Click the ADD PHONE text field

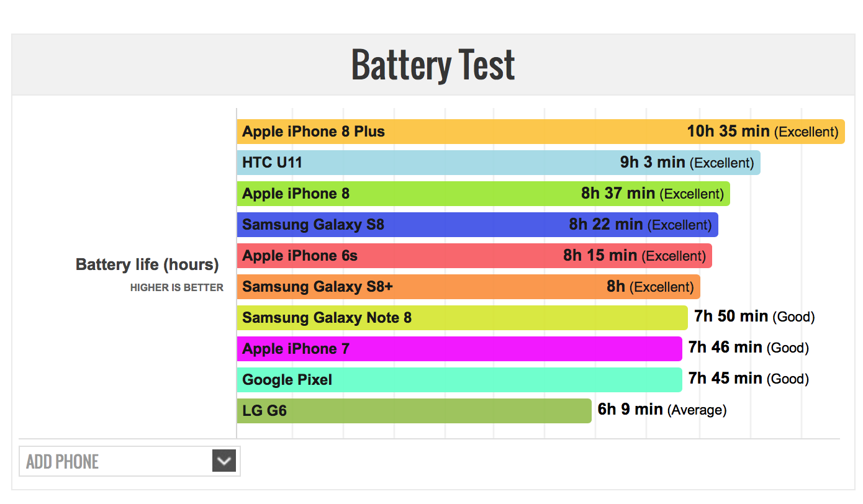click(130, 461)
